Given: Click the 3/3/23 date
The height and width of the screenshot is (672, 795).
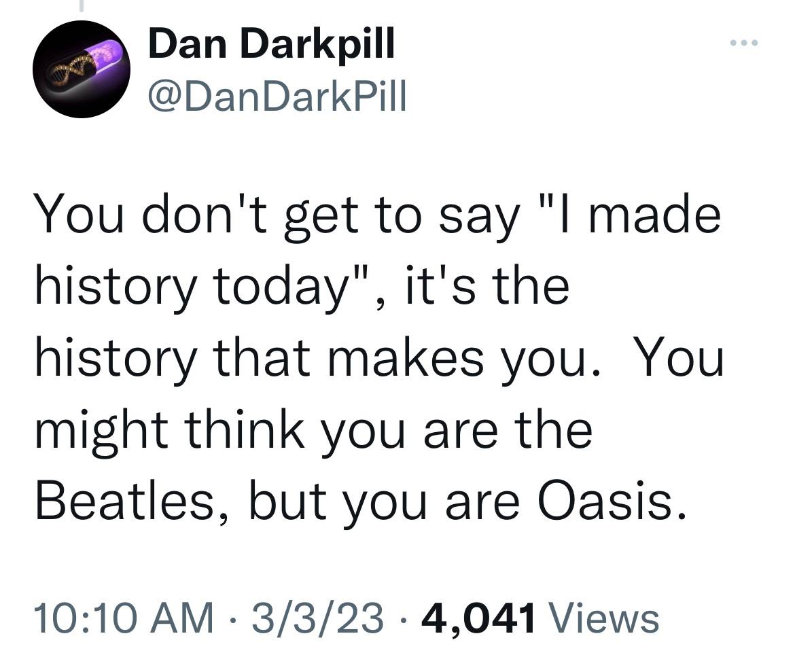Looking at the screenshot, I should point(317,618).
